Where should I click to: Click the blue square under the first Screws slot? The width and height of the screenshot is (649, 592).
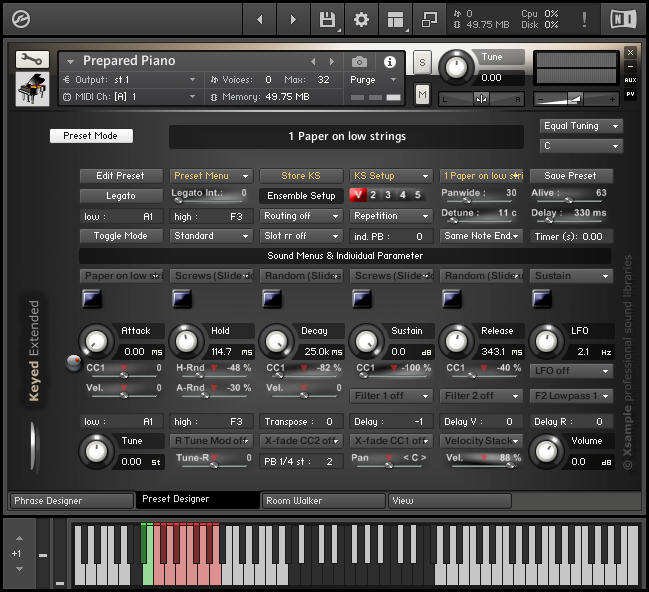(x=182, y=298)
